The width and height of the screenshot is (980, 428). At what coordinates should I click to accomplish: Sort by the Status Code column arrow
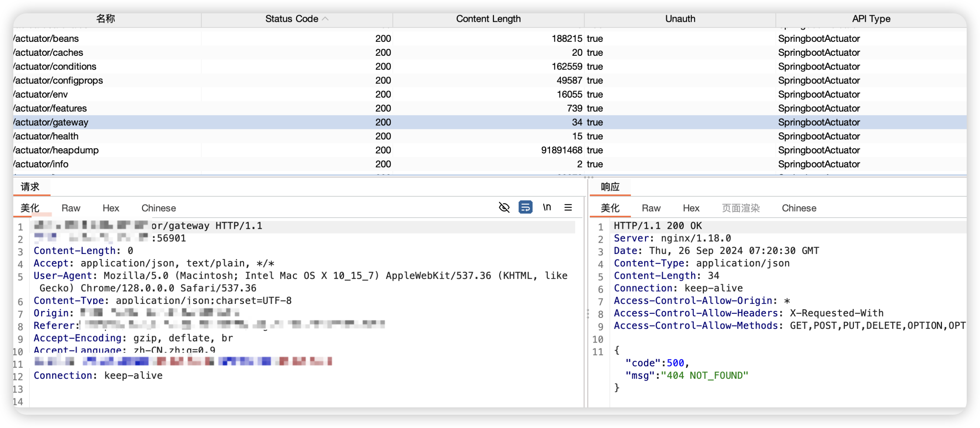(325, 18)
